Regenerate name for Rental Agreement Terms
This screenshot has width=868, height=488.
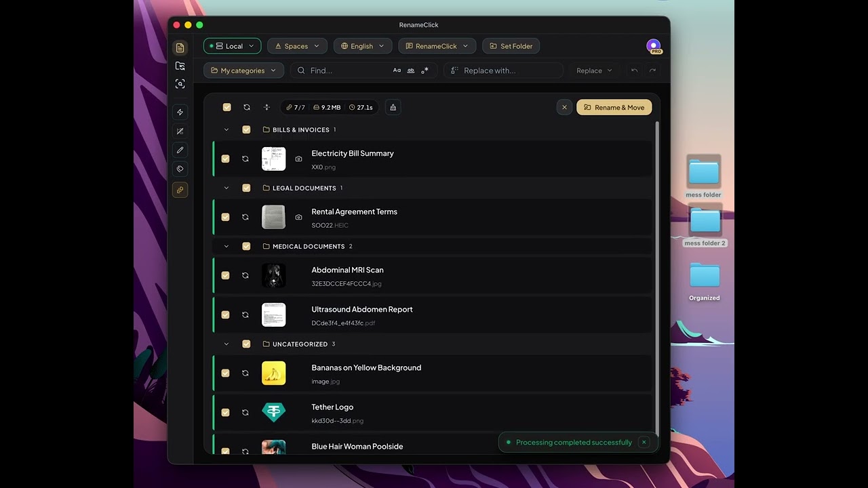[245, 217]
